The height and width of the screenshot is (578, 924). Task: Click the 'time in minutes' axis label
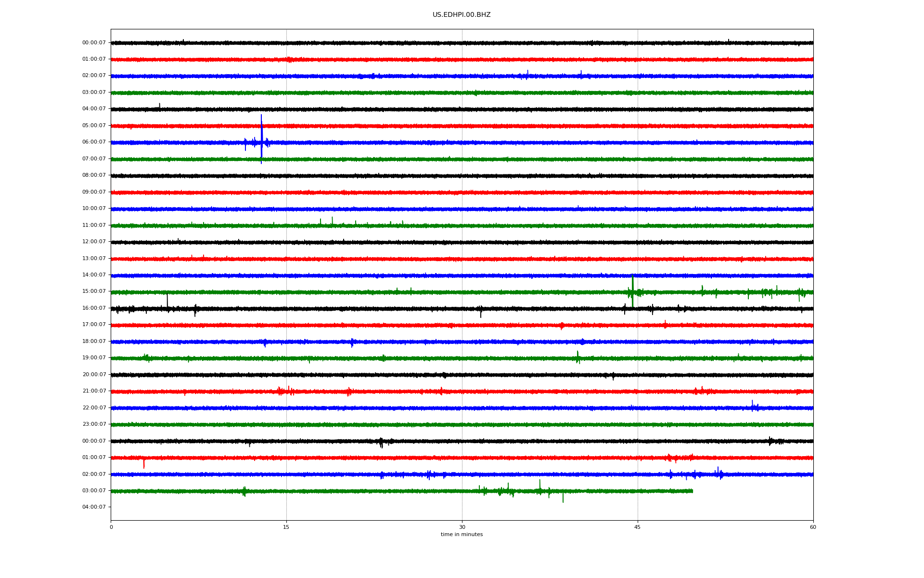(461, 534)
